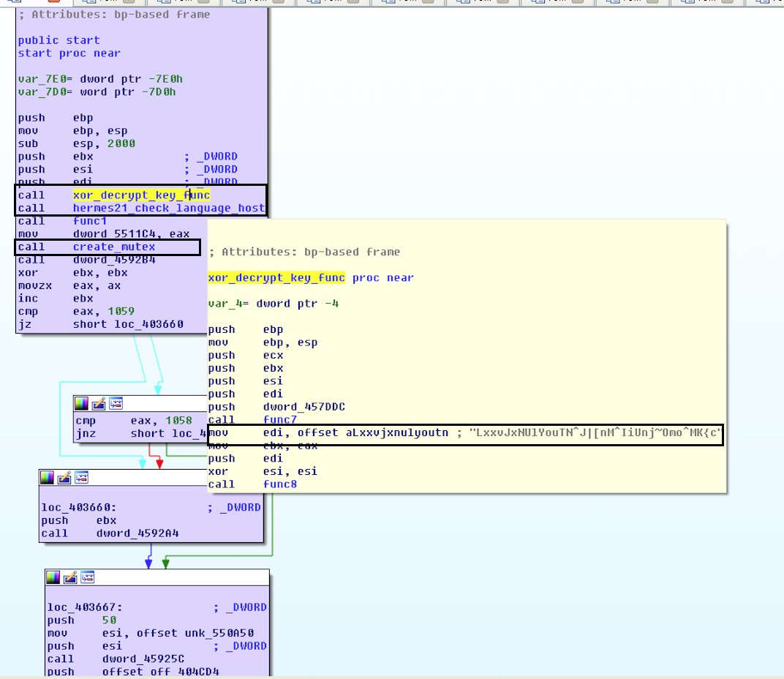Click group icon on loc_403660 block header
Screen dimensions: 784x679
click(81, 477)
